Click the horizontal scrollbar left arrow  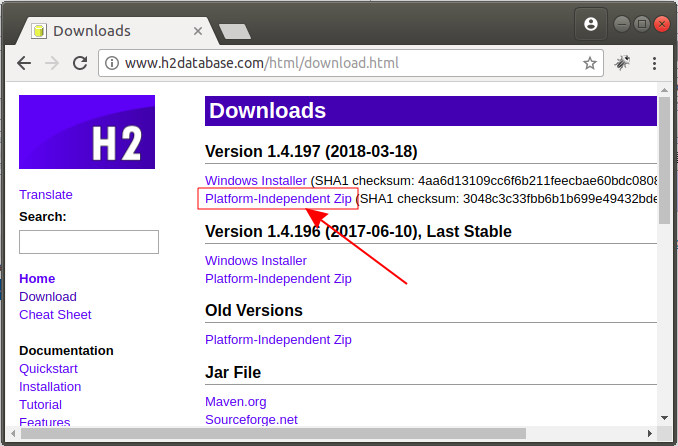(x=13, y=433)
